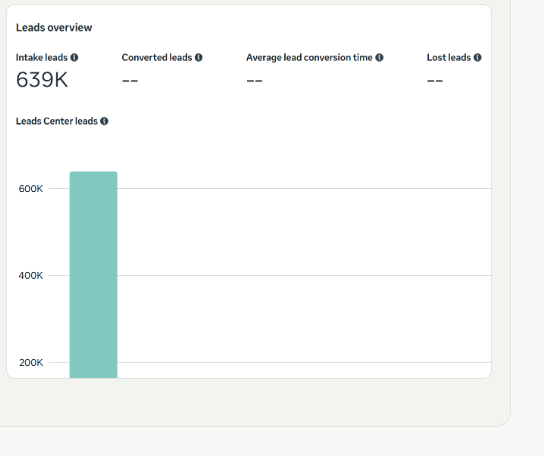Open the Intake leads info icon
The image size is (544, 456).
point(74,58)
